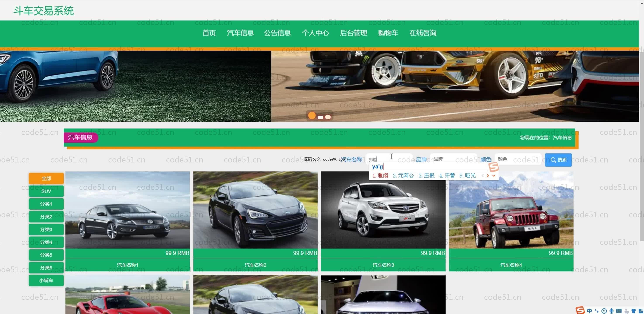Select candidate 5 哑光

(x=467, y=176)
